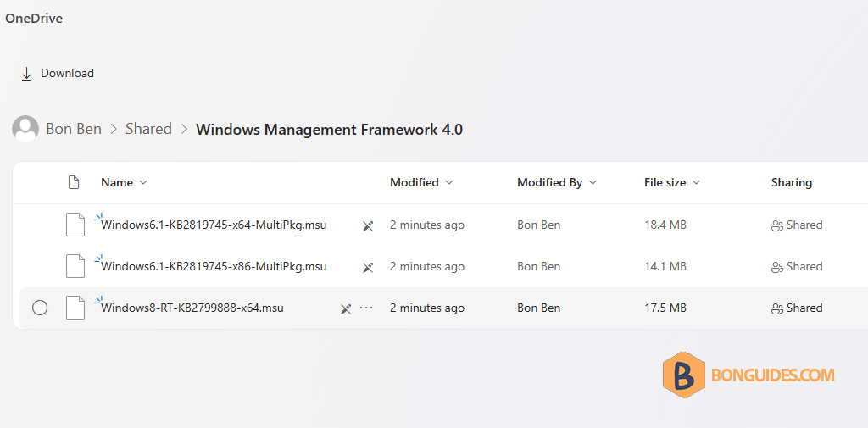Click the Download button label
The width and height of the screenshot is (868, 428).
point(68,73)
